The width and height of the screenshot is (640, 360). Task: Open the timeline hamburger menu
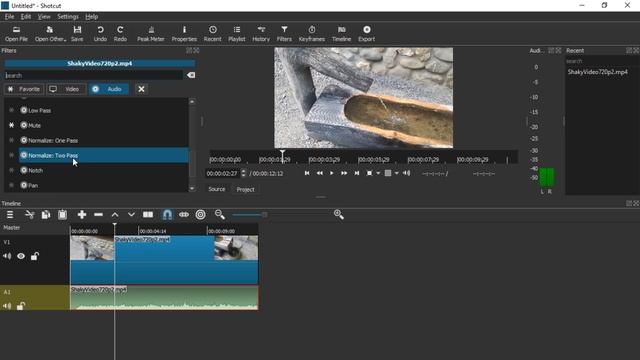10,215
